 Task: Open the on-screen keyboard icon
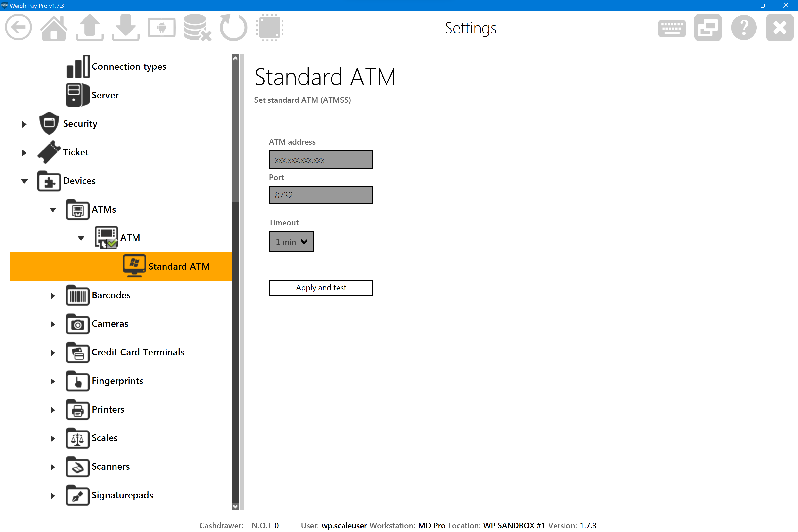coord(671,28)
